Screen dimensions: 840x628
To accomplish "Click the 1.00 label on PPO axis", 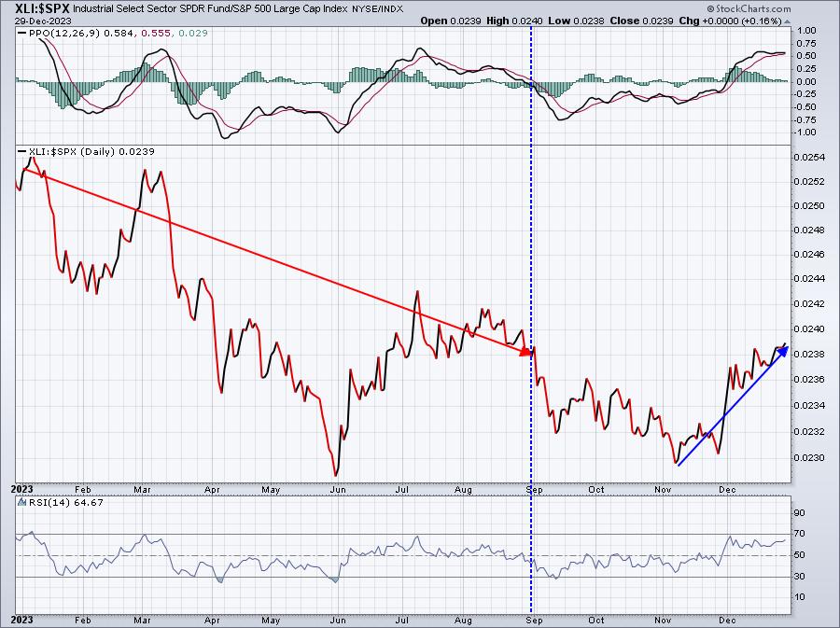I will click(806, 31).
